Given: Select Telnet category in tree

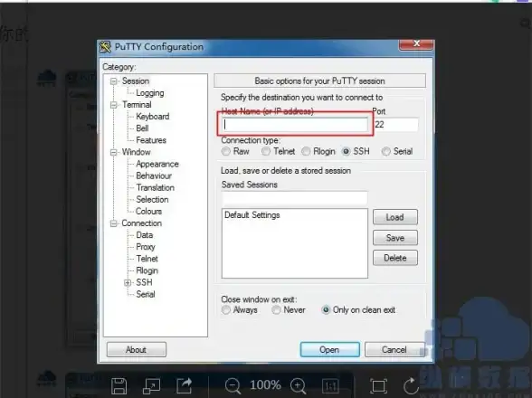Looking at the screenshot, I should click(x=147, y=259).
